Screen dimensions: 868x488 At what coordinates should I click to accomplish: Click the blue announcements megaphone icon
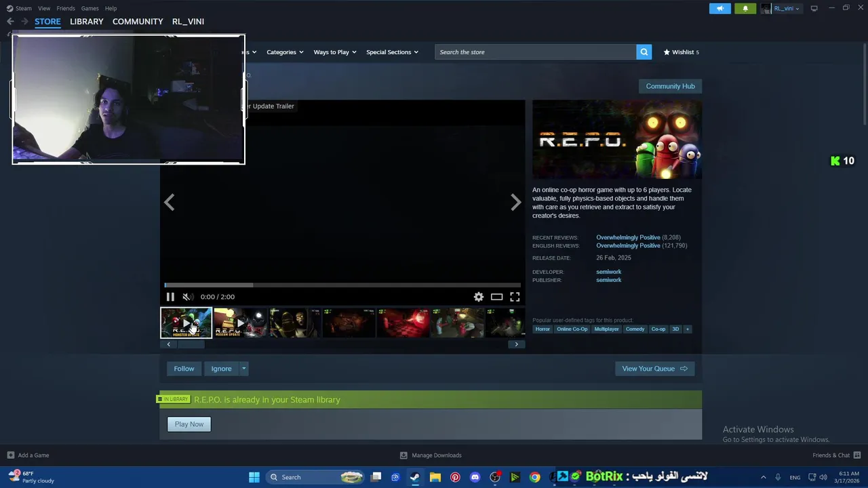(720, 8)
